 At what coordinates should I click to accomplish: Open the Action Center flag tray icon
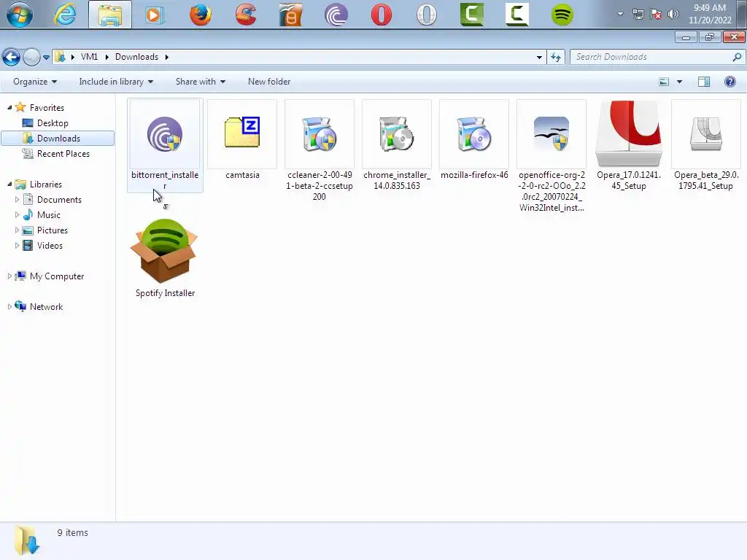(656, 14)
